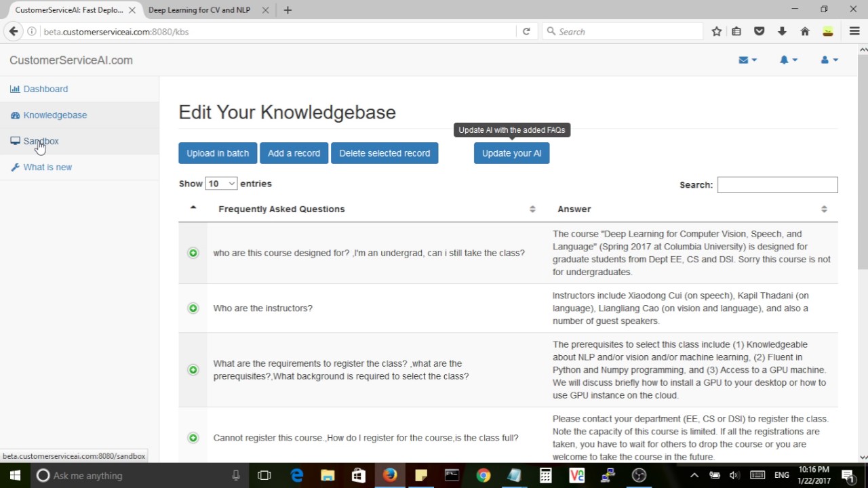This screenshot has height=488, width=868.
Task: Open Calculator from the taskbar
Action: pyautogui.click(x=546, y=476)
